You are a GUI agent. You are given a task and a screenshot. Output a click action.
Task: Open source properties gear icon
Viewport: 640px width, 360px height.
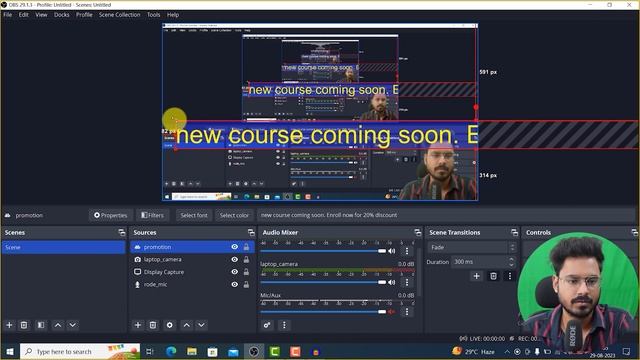(169, 325)
